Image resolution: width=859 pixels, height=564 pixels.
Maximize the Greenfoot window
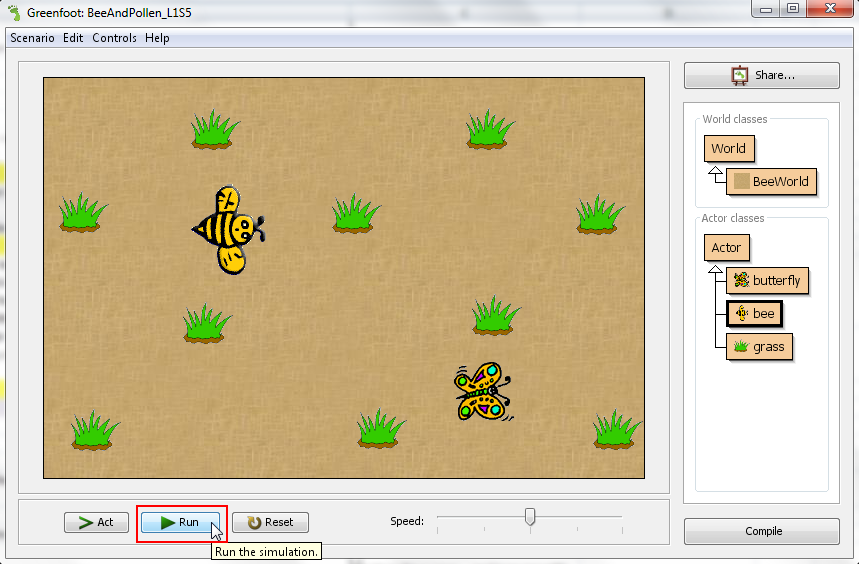(x=793, y=9)
